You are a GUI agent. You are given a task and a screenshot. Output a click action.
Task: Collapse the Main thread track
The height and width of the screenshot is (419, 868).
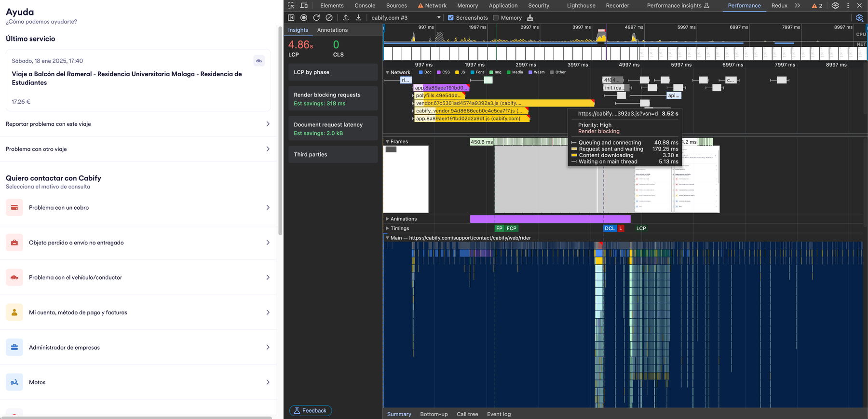[387, 238]
